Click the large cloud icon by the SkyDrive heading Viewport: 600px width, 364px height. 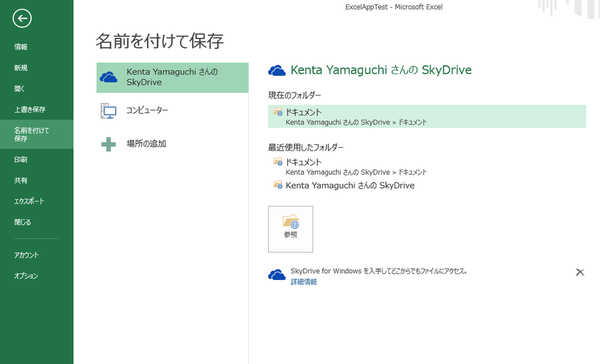(277, 70)
